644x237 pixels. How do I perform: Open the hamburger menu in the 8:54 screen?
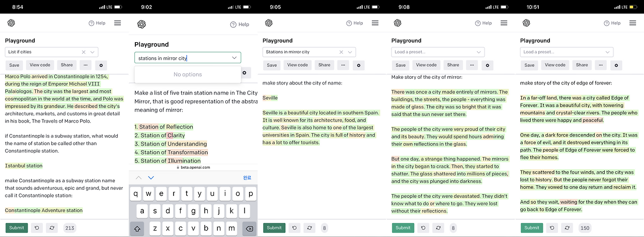pos(117,23)
